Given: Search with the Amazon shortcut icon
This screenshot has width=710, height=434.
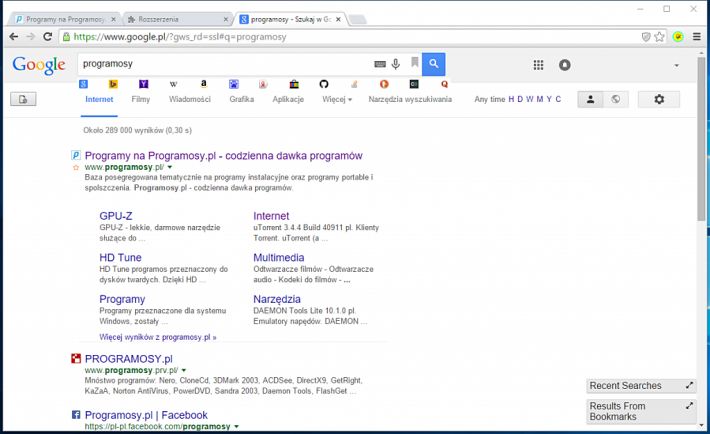Looking at the screenshot, I should pyautogui.click(x=204, y=84).
